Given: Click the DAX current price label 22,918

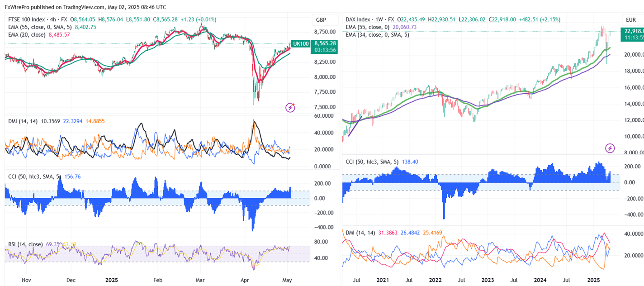Looking at the screenshot, I should click(x=633, y=31).
